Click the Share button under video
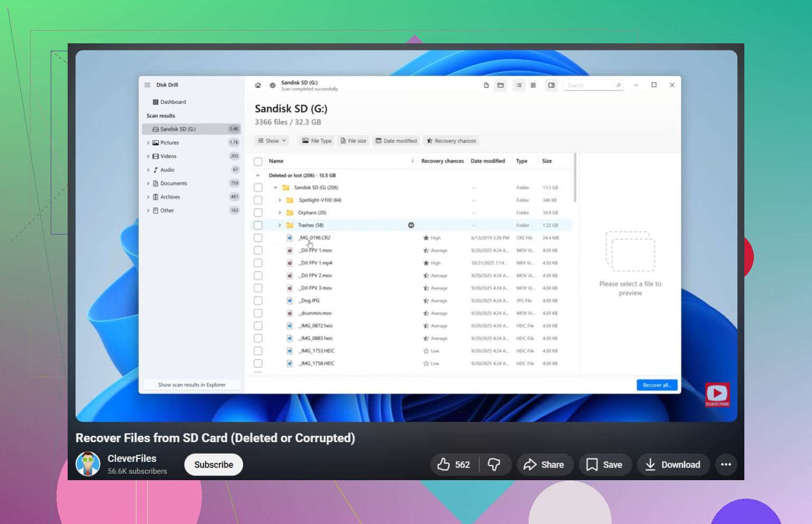 coord(545,465)
